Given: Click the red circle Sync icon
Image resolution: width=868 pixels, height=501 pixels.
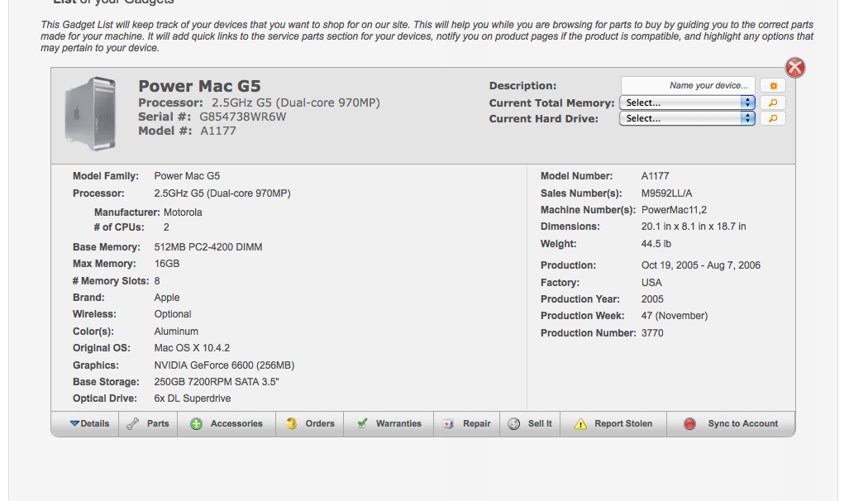Looking at the screenshot, I should click(689, 424).
